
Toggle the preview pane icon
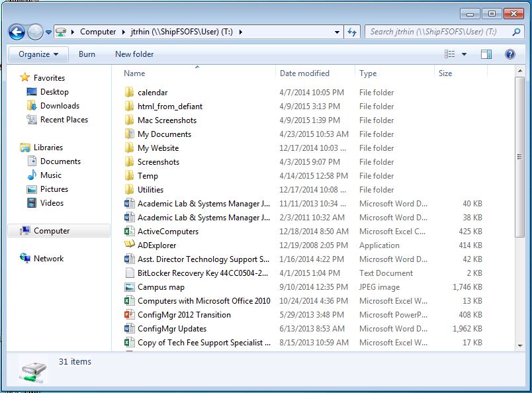(x=486, y=54)
